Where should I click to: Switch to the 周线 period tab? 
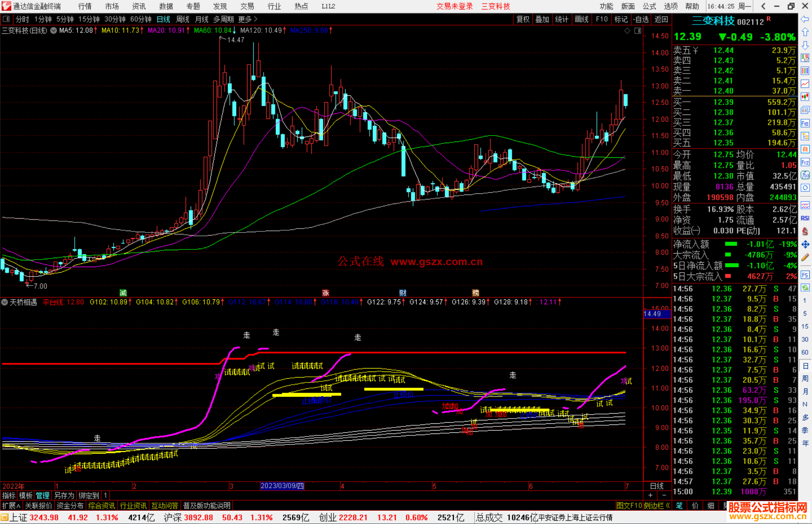point(183,19)
